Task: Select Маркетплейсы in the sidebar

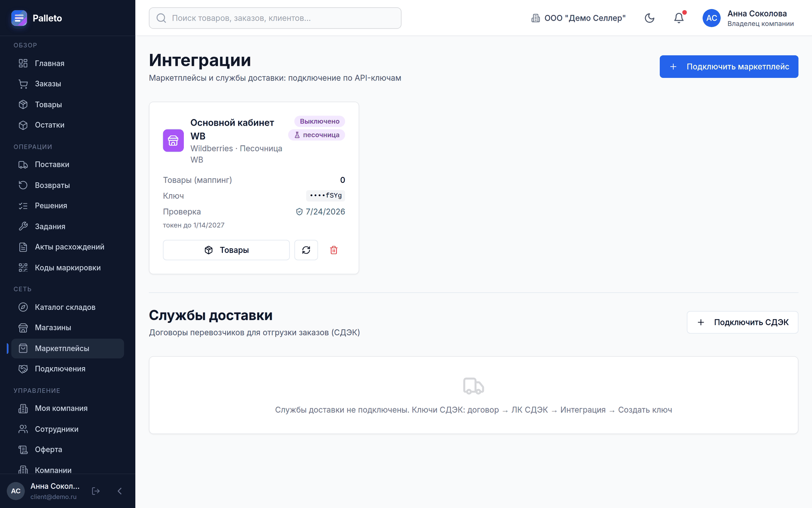Action: click(x=68, y=348)
